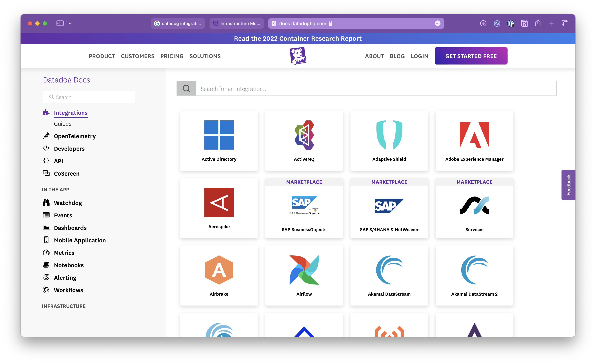The height and width of the screenshot is (364, 596).
Task: Open the Datadog Docs heading link
Action: coord(66,80)
